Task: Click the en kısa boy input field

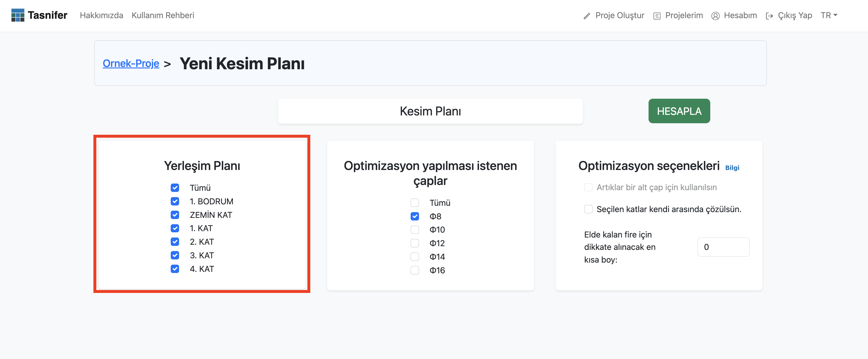Action: [723, 247]
